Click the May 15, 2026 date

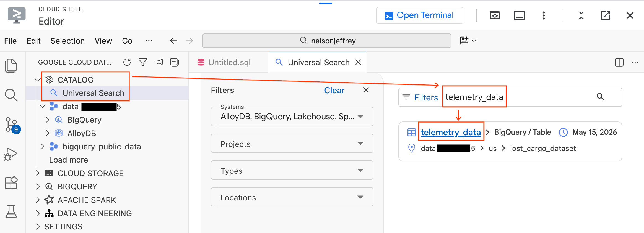[x=594, y=132]
